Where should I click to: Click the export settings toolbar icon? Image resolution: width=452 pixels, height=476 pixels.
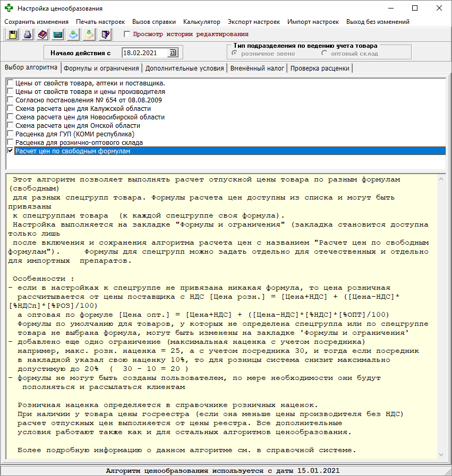click(74, 34)
